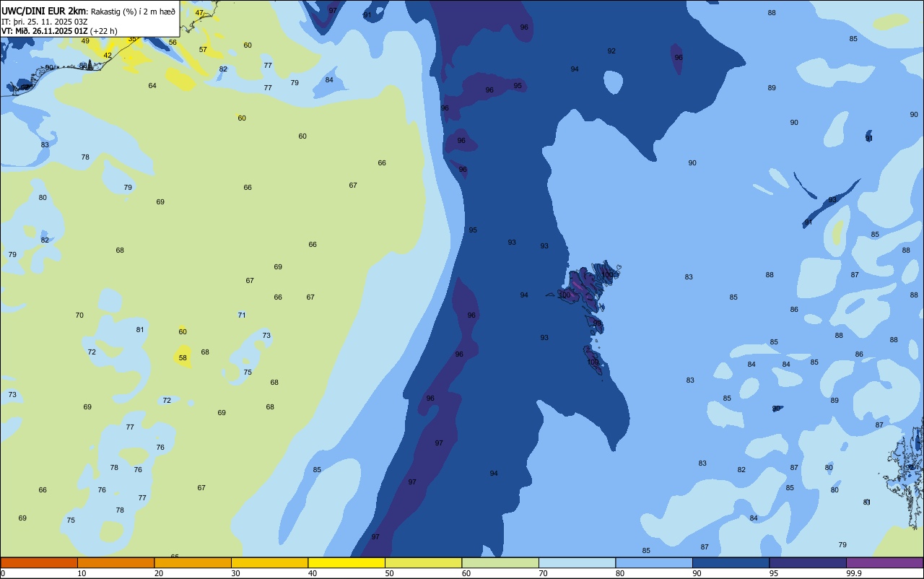Viewport: 924px width, 579px height.
Task: Click the pale blue 70–80 legend swatch
Action: pyautogui.click(x=577, y=562)
